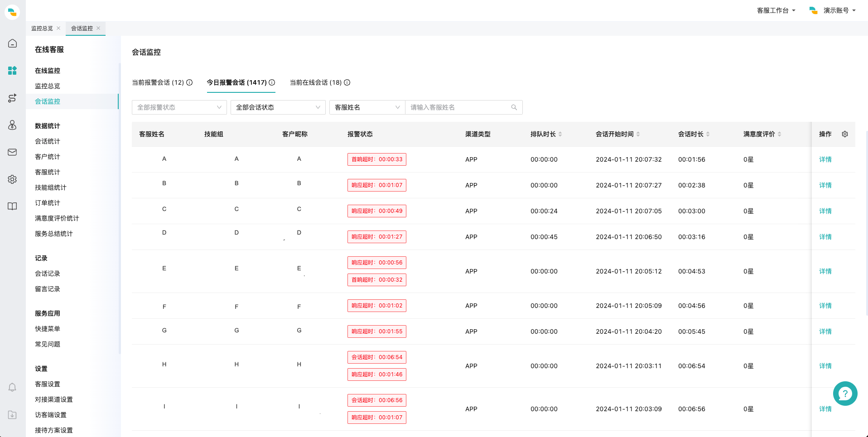Viewport: 868px width, 437px height.
Task: Select the 会话监控 page tab
Action: 82,28
